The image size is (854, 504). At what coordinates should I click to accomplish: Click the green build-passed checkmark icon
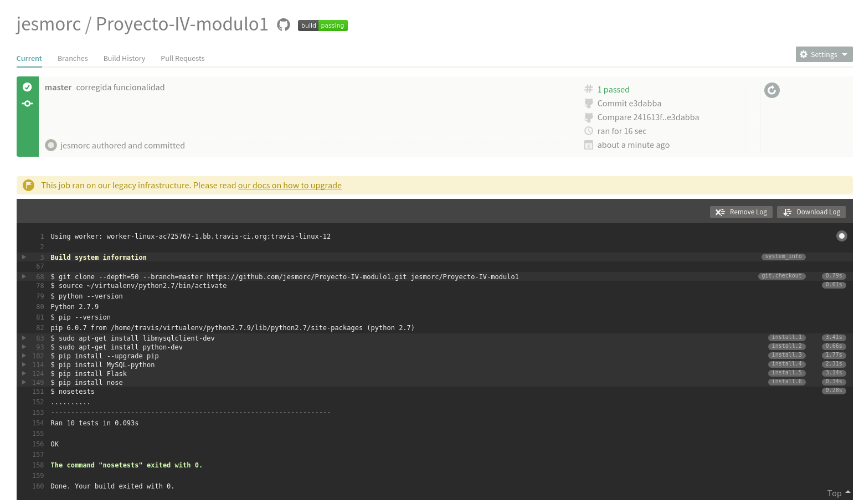tap(27, 87)
